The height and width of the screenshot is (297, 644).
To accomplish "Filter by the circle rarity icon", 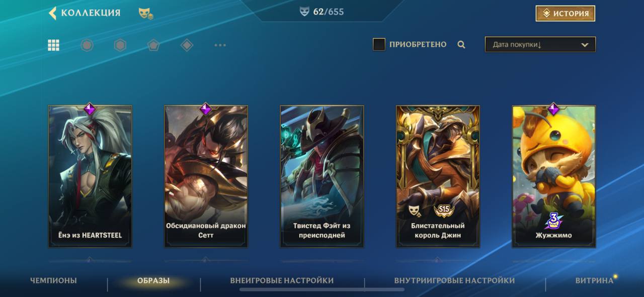I will click(87, 45).
